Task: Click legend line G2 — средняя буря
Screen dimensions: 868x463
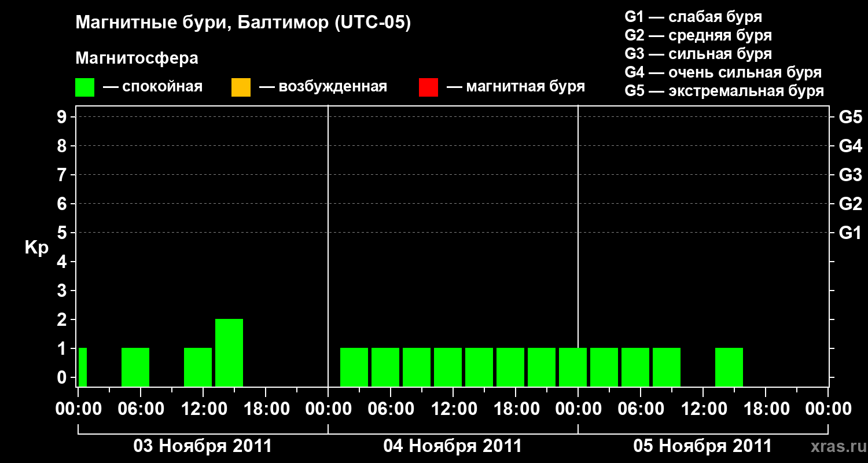Action: tap(698, 35)
